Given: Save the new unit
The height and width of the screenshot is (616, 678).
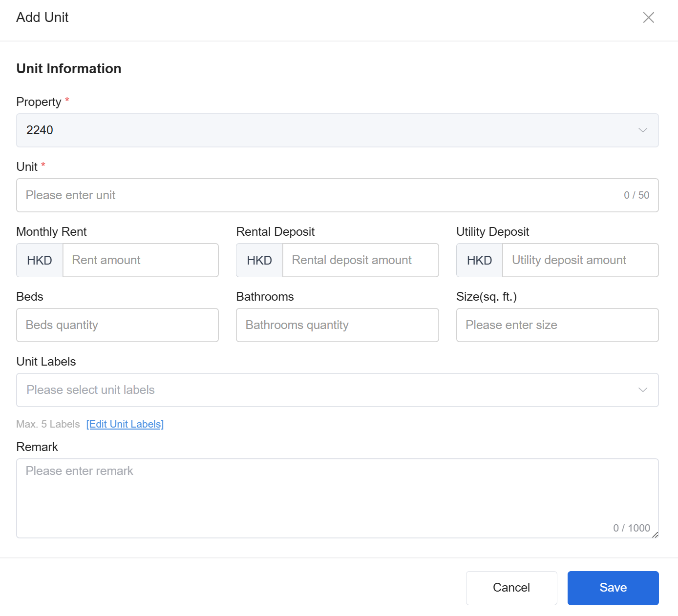Looking at the screenshot, I should pyautogui.click(x=613, y=588).
